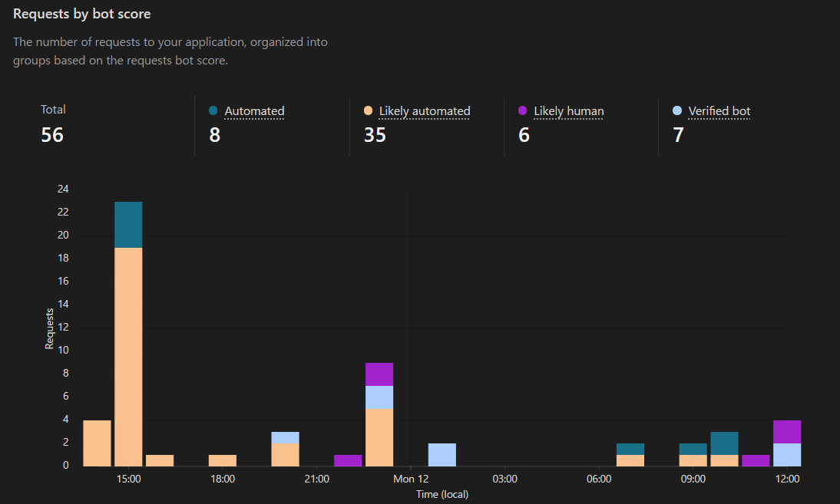This screenshot has height=504, width=840.
Task: Click the 03:00 time axis label
Action: tap(504, 479)
